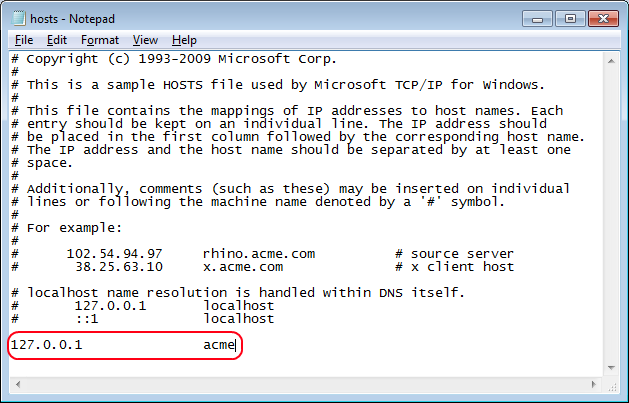Click the horizontal scrollbar right arrow

point(593,385)
